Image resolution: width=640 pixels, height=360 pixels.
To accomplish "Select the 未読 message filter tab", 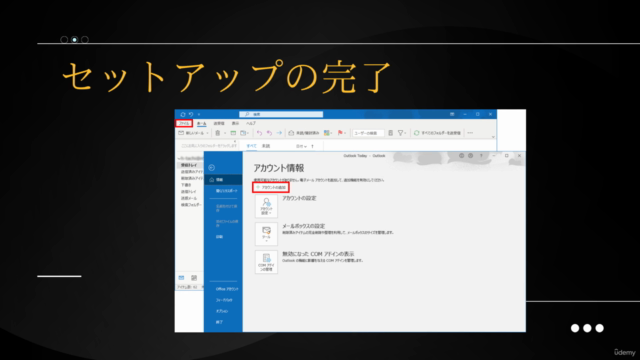I will [266, 146].
